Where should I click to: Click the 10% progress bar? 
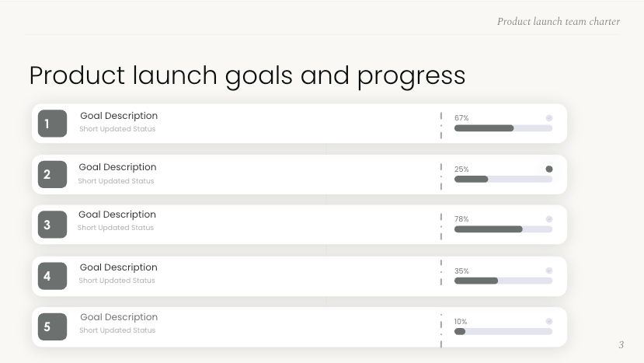(503, 331)
